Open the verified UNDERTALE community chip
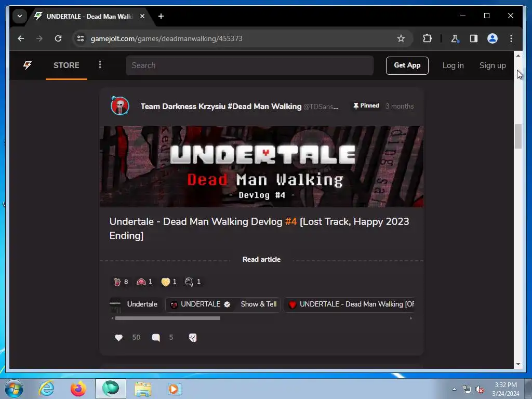 pos(200,304)
